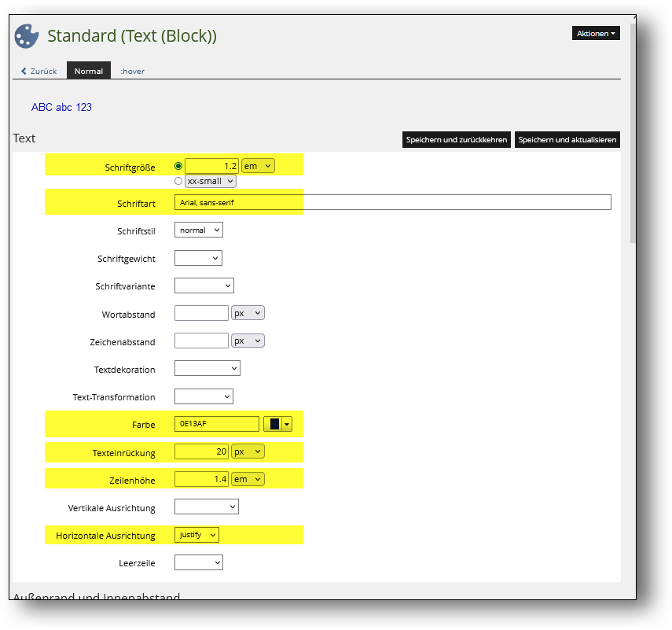Open the Schriftgröße em unit dropdown
Screen dimensions: 672x630
258,166
